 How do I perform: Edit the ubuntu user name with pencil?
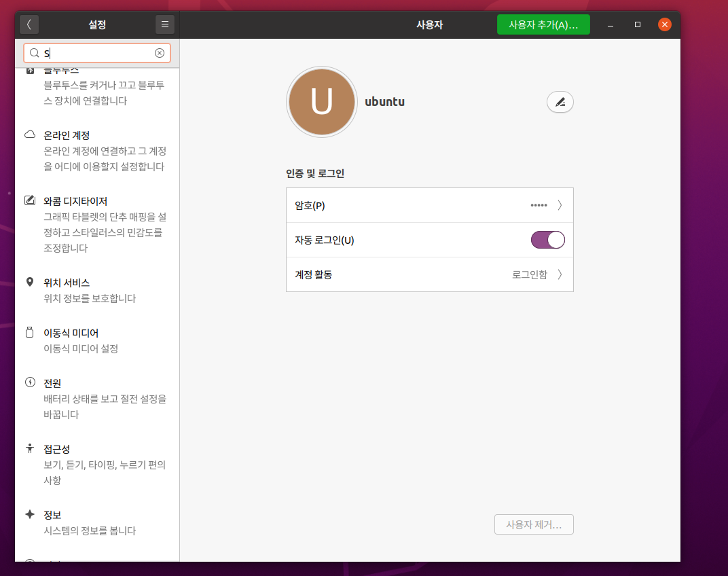(560, 102)
